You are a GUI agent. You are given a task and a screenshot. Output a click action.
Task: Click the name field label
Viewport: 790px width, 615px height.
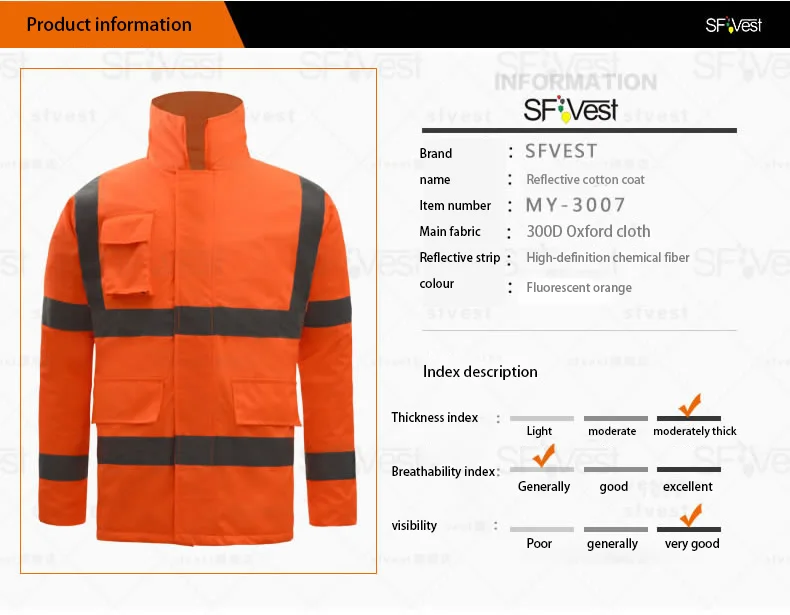pyautogui.click(x=435, y=179)
